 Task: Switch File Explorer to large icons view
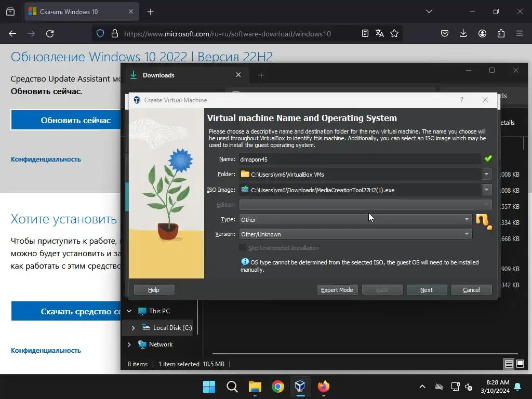(x=520, y=364)
